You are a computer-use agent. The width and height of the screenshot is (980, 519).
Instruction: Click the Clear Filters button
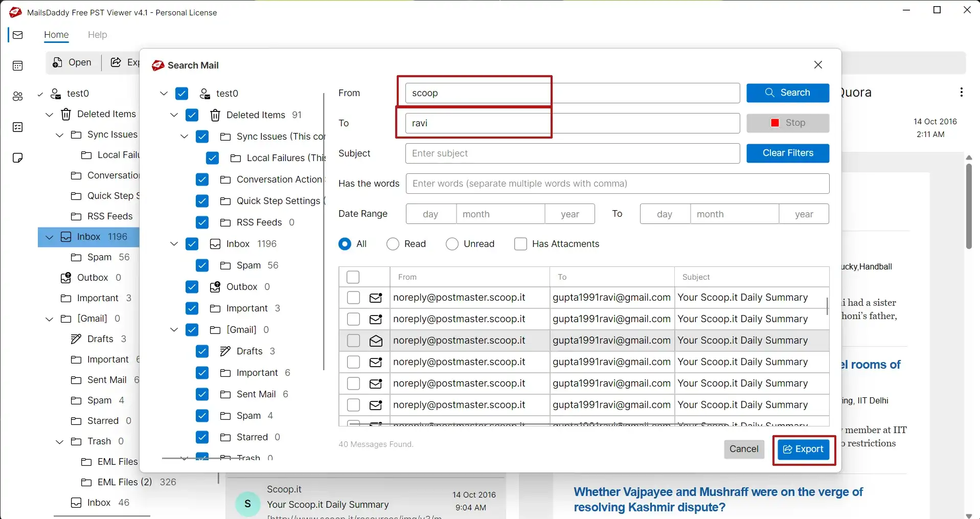[x=788, y=153]
